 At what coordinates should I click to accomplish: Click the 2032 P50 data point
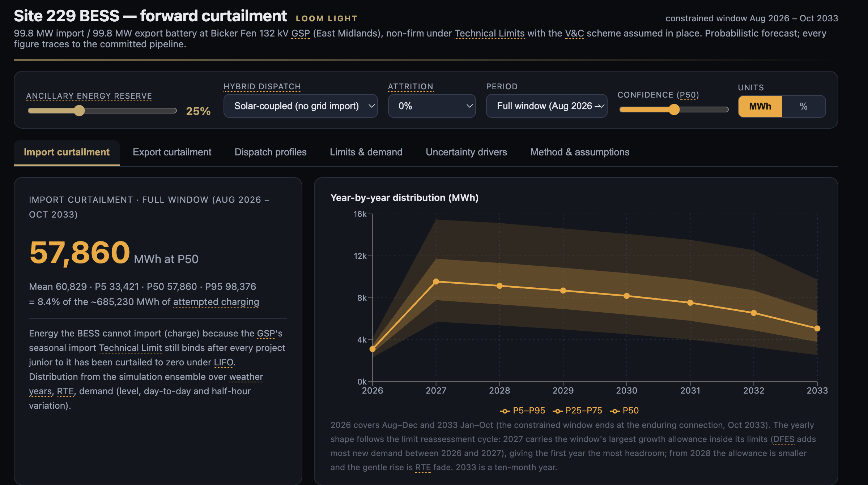click(x=754, y=313)
